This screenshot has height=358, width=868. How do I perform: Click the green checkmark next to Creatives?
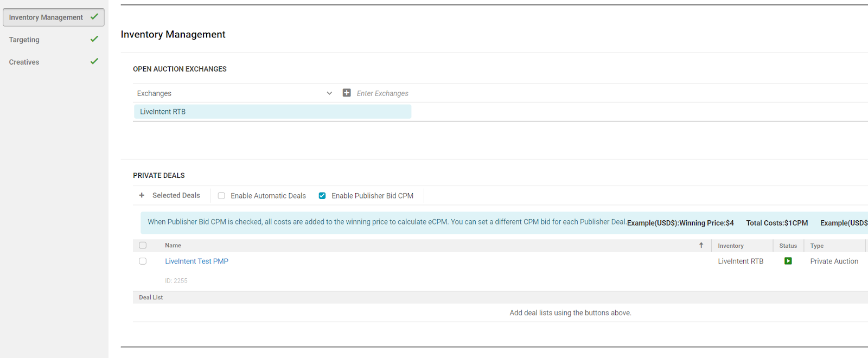(x=94, y=61)
